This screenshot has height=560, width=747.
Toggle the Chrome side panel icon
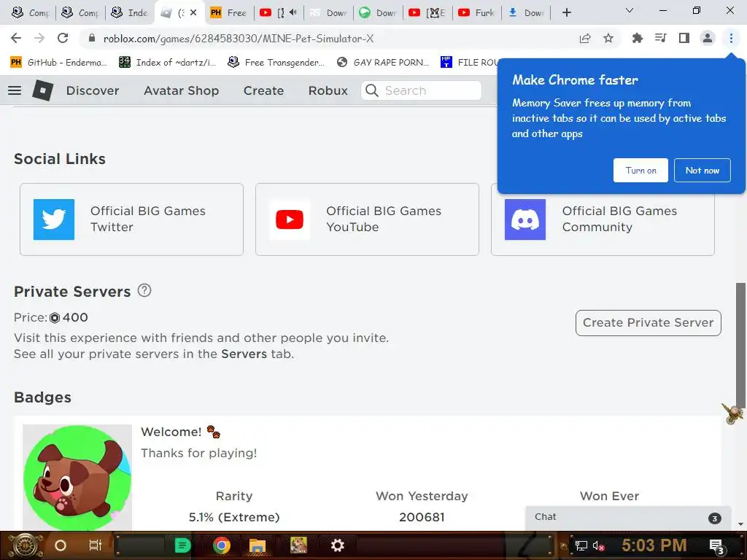coord(684,38)
